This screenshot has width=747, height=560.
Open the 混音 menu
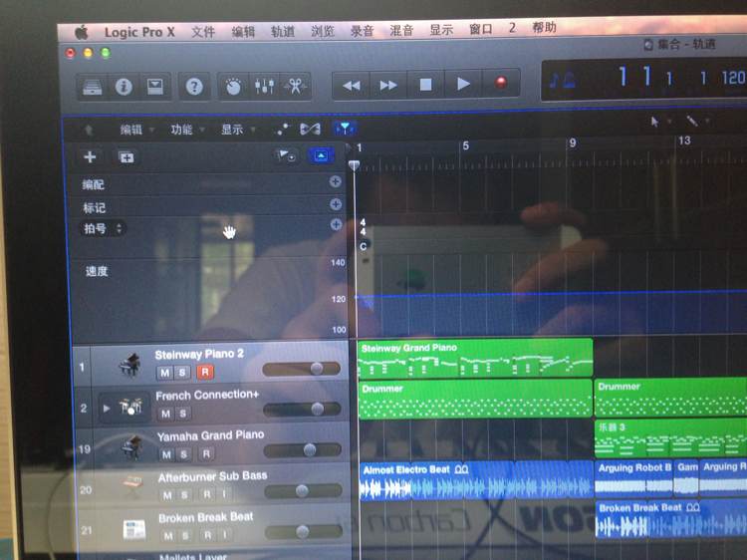pyautogui.click(x=401, y=30)
